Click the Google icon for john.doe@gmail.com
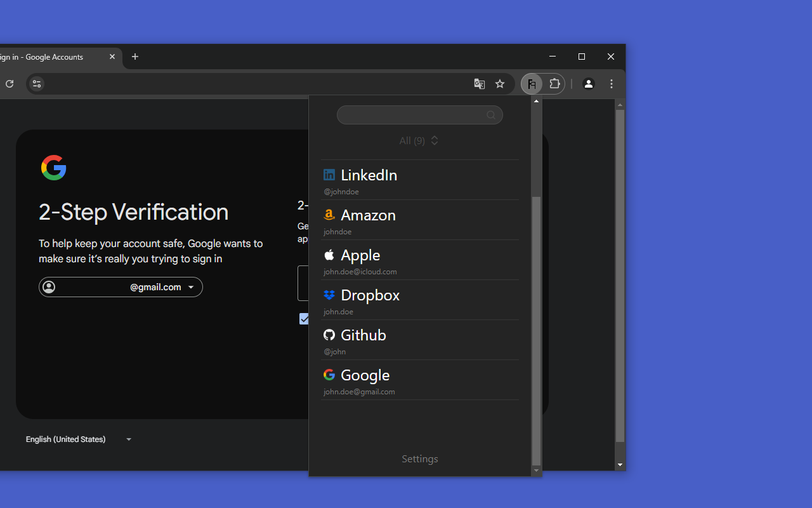 [329, 375]
